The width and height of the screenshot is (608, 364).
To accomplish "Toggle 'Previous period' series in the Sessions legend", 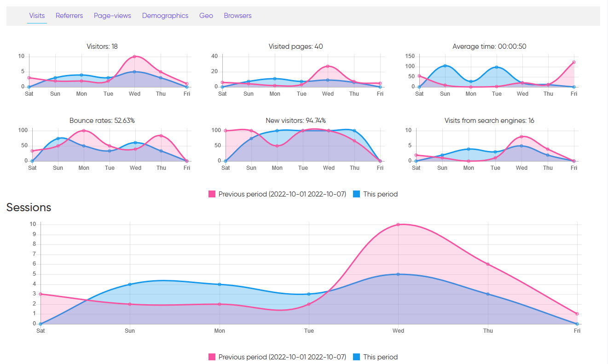I will click(x=282, y=357).
